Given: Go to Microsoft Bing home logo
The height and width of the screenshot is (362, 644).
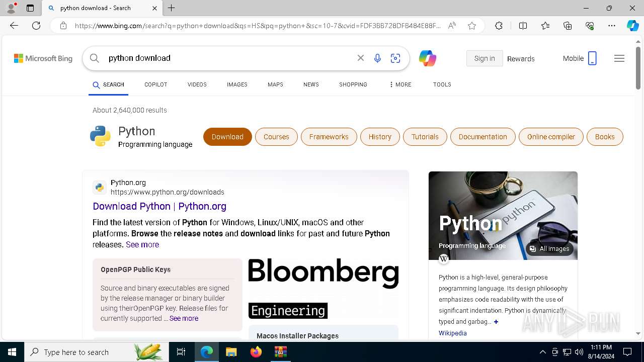Looking at the screenshot, I should pos(43,58).
